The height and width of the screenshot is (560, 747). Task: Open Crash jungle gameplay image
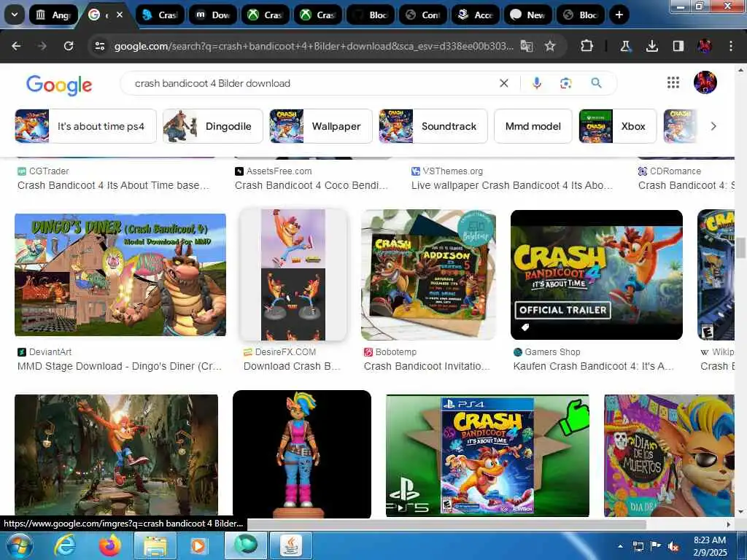(x=116, y=455)
